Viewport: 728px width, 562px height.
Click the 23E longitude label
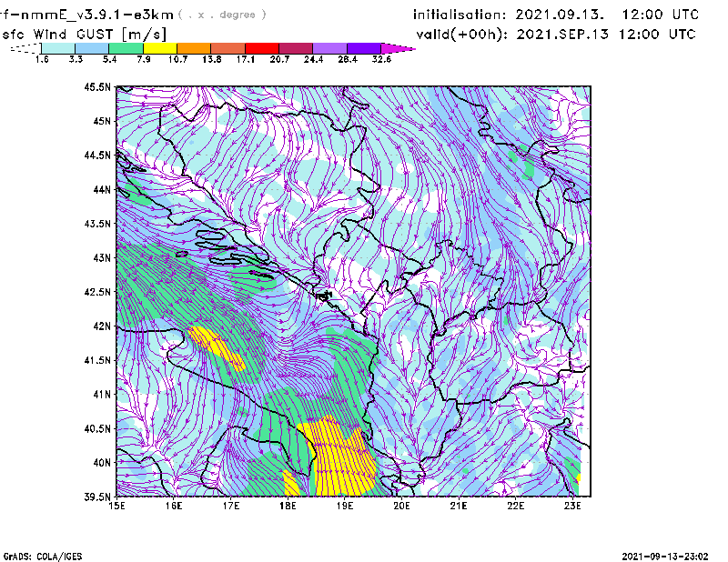pos(572,506)
